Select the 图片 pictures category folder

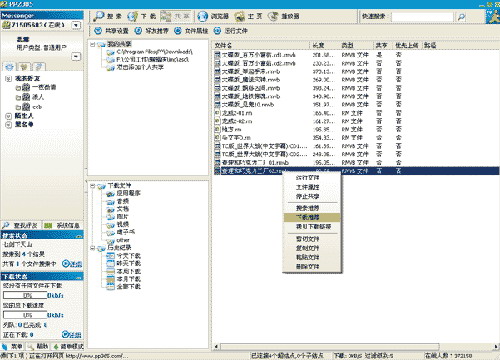(118, 217)
